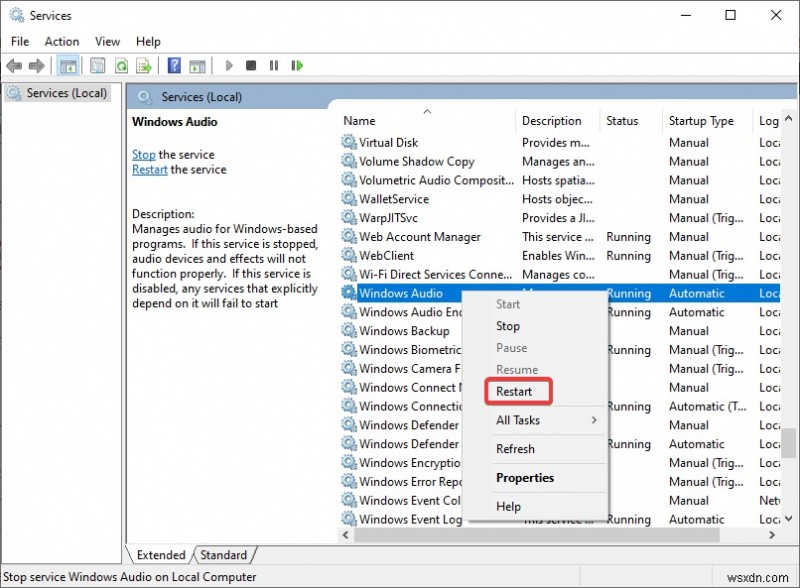Click the Show/Hide Console Tree icon
The height and width of the screenshot is (588, 800).
pos(68,65)
